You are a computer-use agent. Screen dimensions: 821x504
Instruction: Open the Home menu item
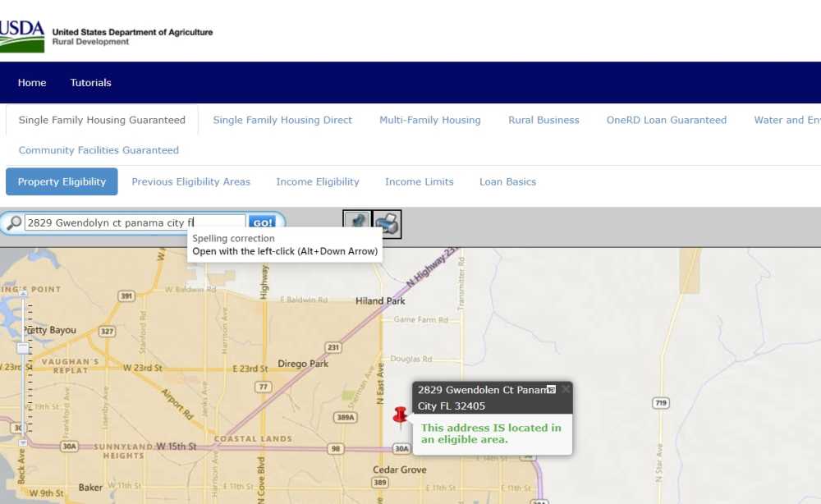(32, 83)
